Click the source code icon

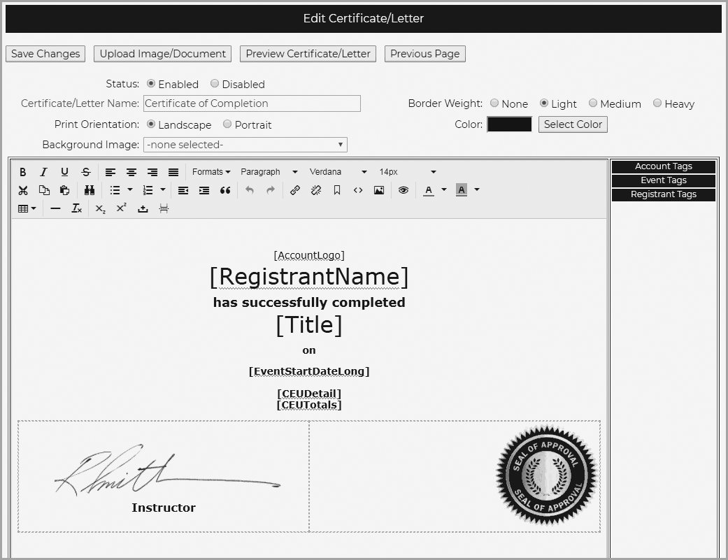point(358,190)
